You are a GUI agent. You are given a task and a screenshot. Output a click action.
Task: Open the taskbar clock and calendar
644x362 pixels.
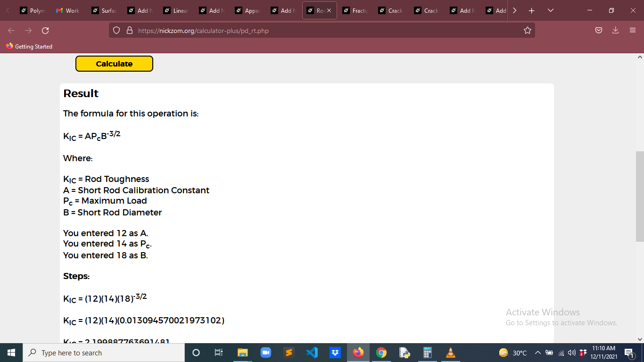click(603, 353)
